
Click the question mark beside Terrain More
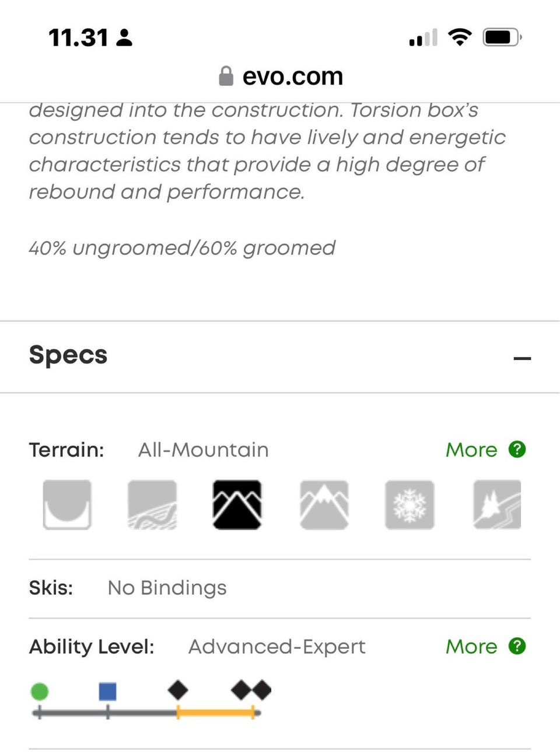point(517,449)
